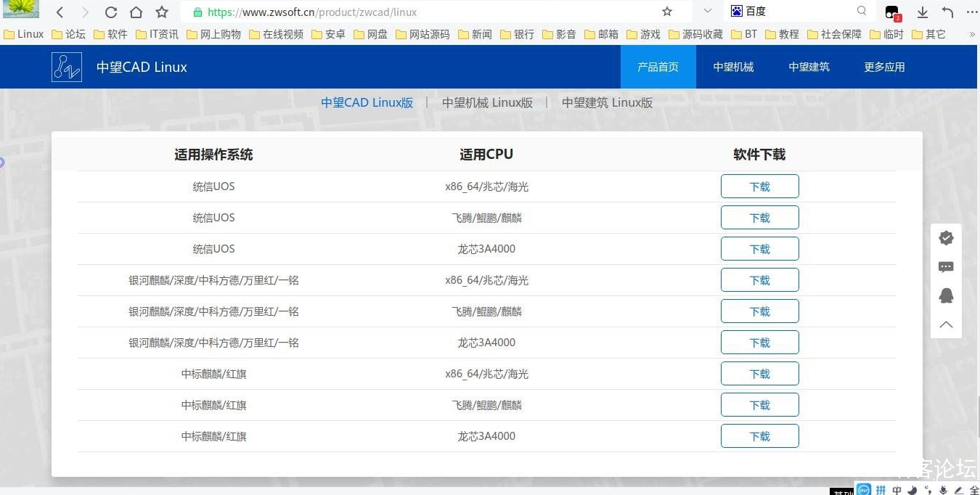Click the favorites star beside home icon

pos(162,12)
